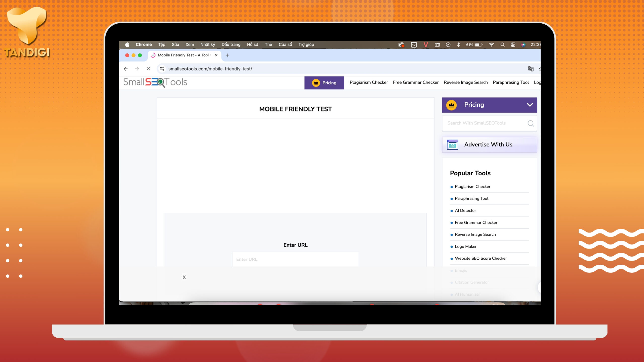Click the Bluetooth icon in the menu bar
This screenshot has width=644, height=362.
click(458, 45)
